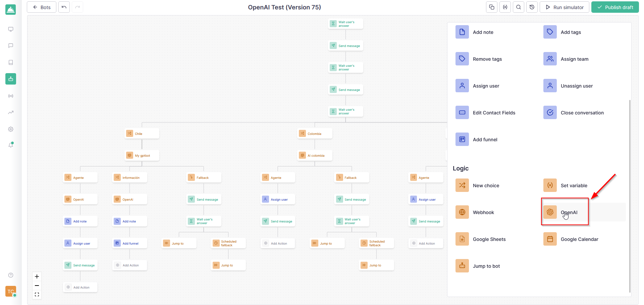Click the actions panel vertical scrollbar
This screenshot has width=644, height=305.
point(630,195)
